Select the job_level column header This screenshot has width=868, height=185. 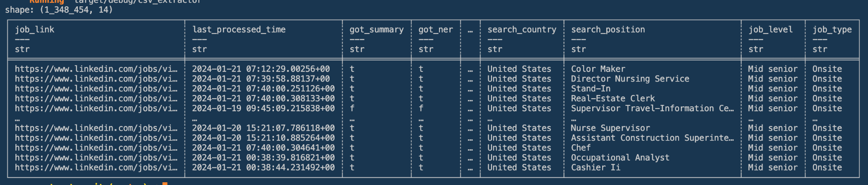pos(770,29)
